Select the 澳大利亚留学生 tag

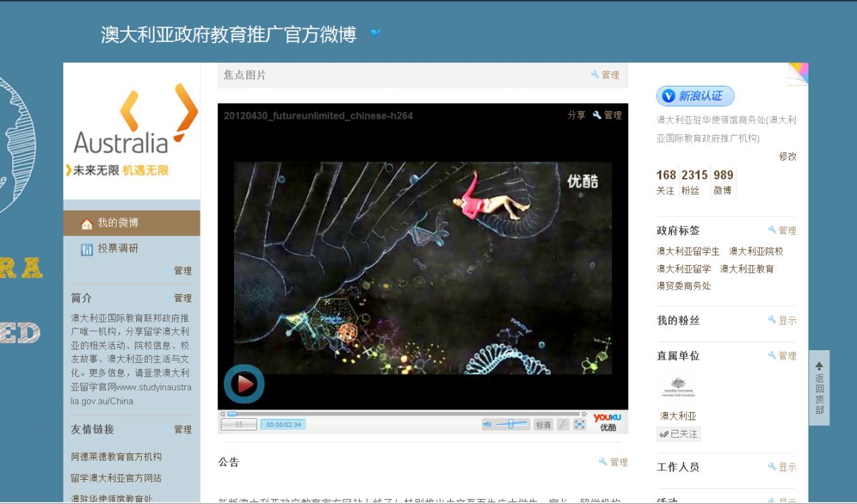688,251
